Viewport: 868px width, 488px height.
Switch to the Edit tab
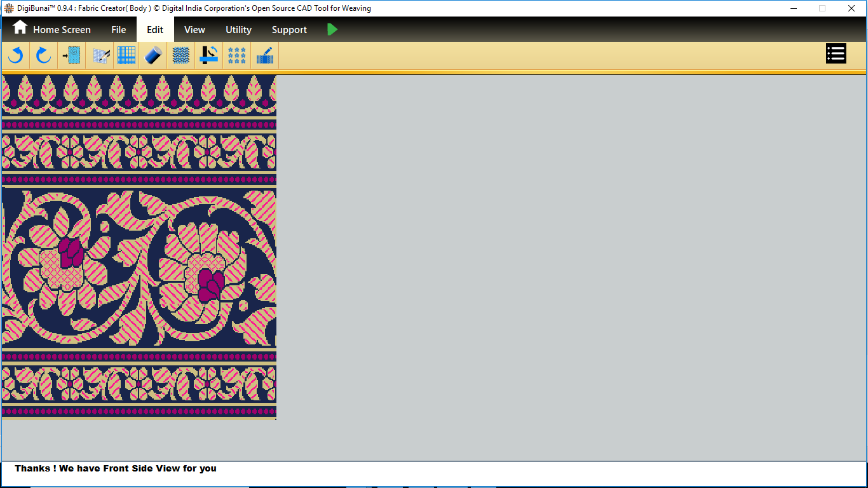coord(155,29)
